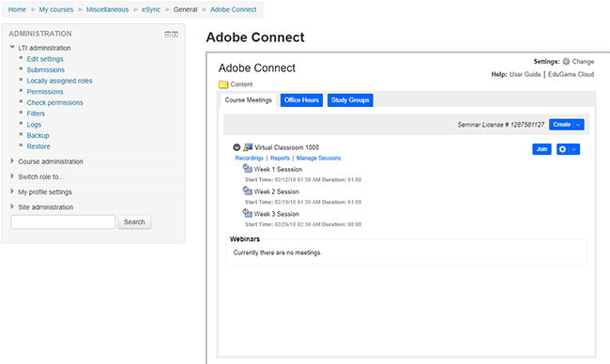Click the Week 2 Session icon

[248, 191]
